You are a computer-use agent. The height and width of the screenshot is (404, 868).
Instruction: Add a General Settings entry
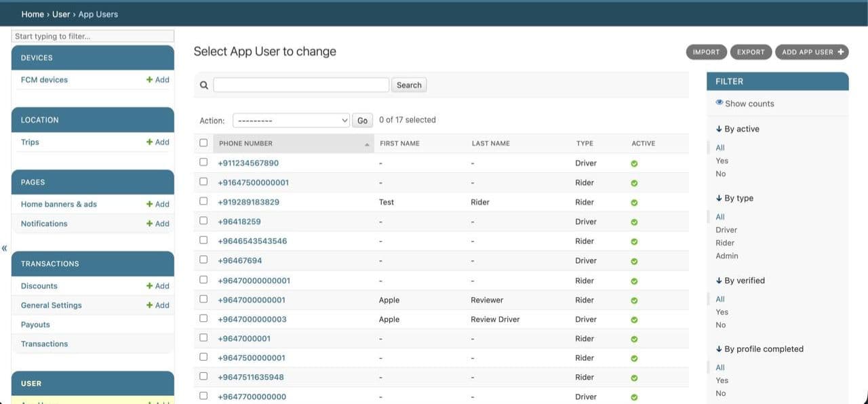tap(158, 305)
